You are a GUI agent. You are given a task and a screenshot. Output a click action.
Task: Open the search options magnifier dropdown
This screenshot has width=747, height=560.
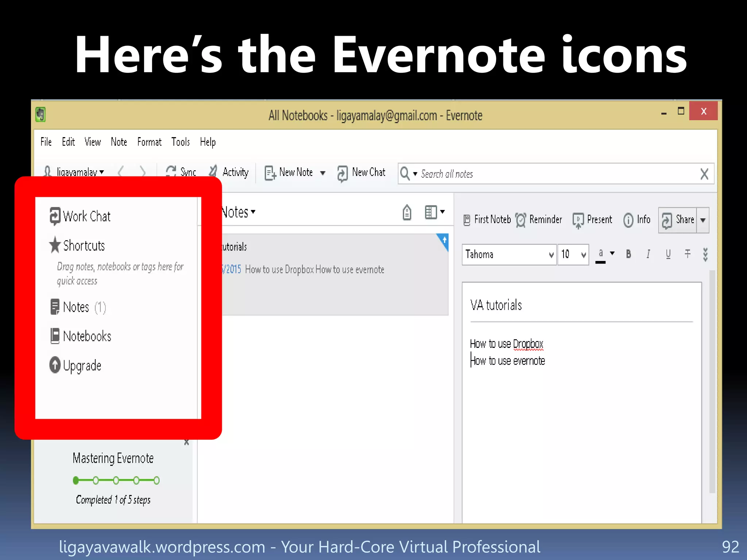point(408,174)
